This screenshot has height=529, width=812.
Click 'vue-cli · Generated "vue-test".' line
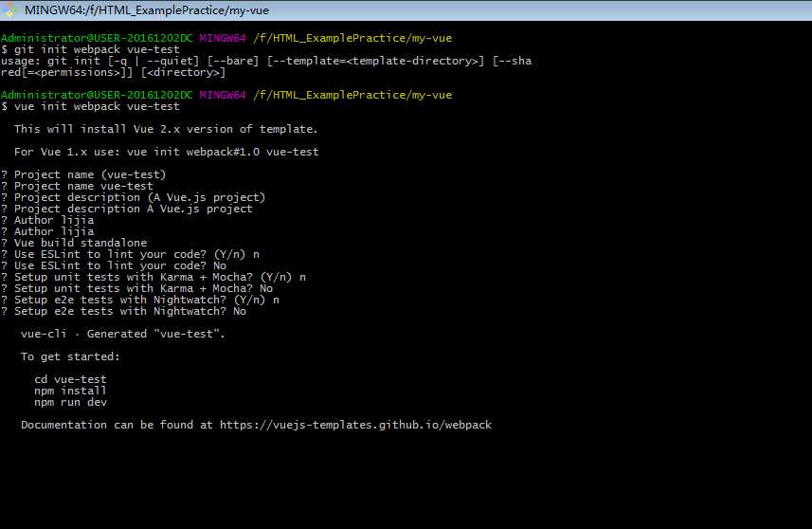123,335
